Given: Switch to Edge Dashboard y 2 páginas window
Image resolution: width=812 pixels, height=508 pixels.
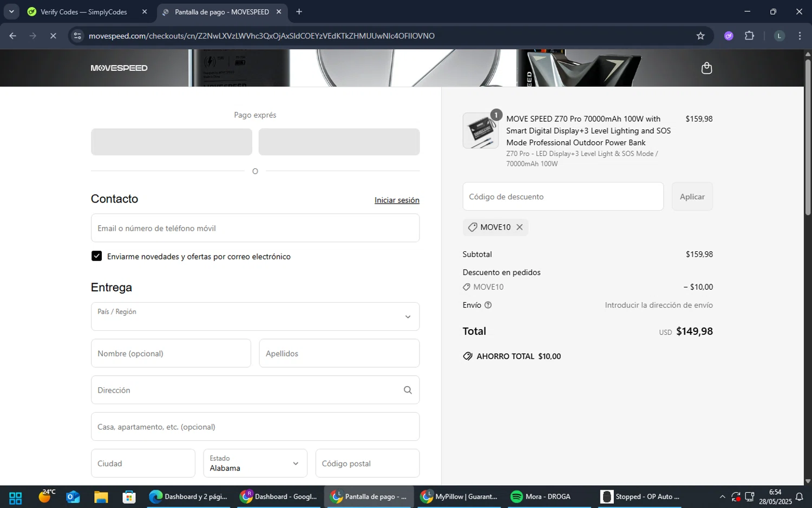Looking at the screenshot, I should point(188,497).
